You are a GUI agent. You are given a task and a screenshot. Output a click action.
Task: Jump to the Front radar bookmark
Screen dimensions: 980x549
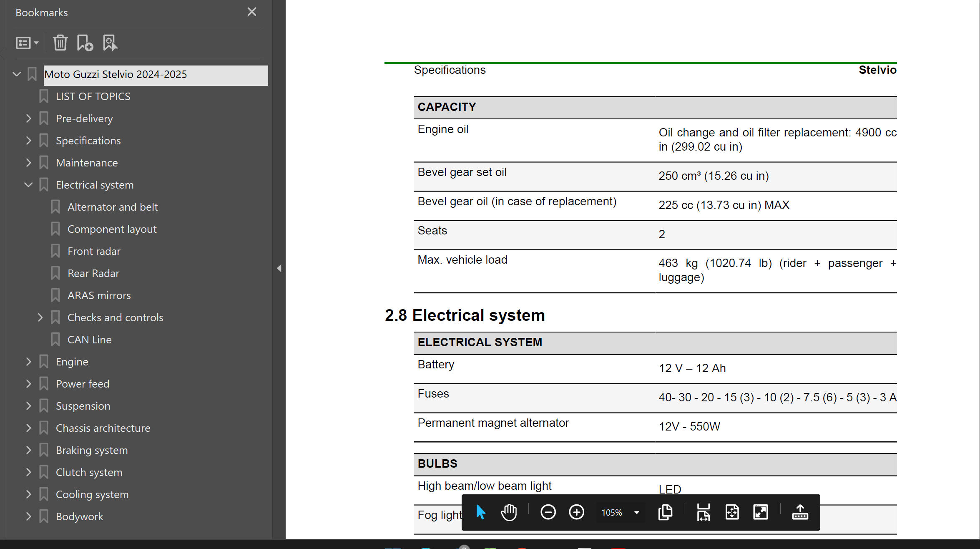tap(94, 251)
